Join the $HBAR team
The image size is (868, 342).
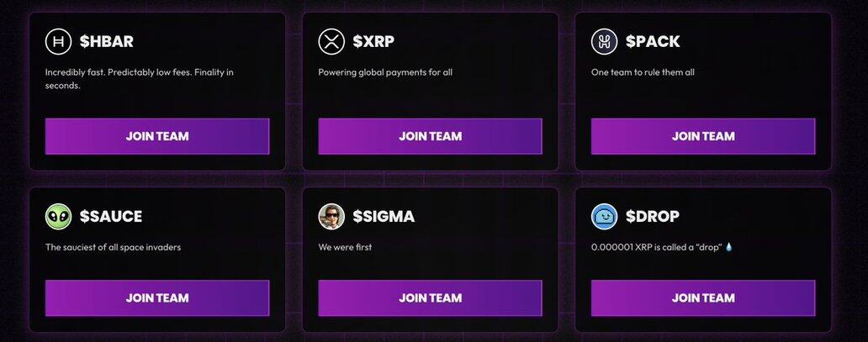tap(157, 136)
